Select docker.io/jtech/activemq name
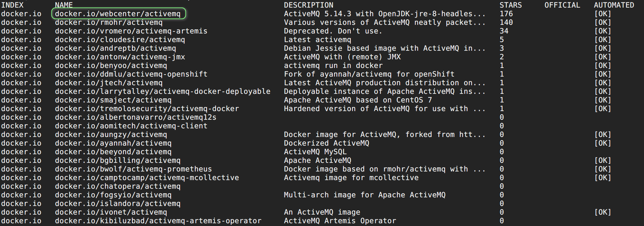Viewport: 644px width, 226px height. pos(109,83)
